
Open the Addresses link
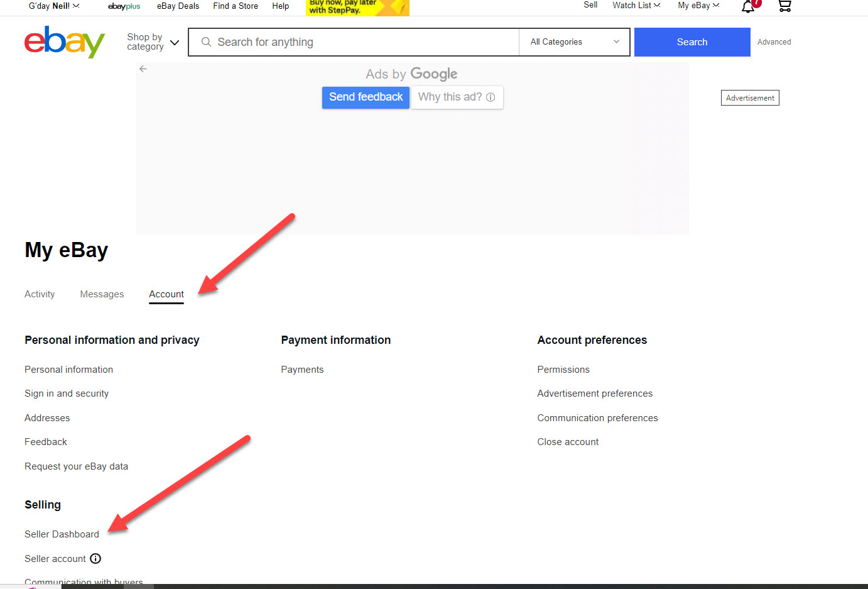pyautogui.click(x=47, y=418)
